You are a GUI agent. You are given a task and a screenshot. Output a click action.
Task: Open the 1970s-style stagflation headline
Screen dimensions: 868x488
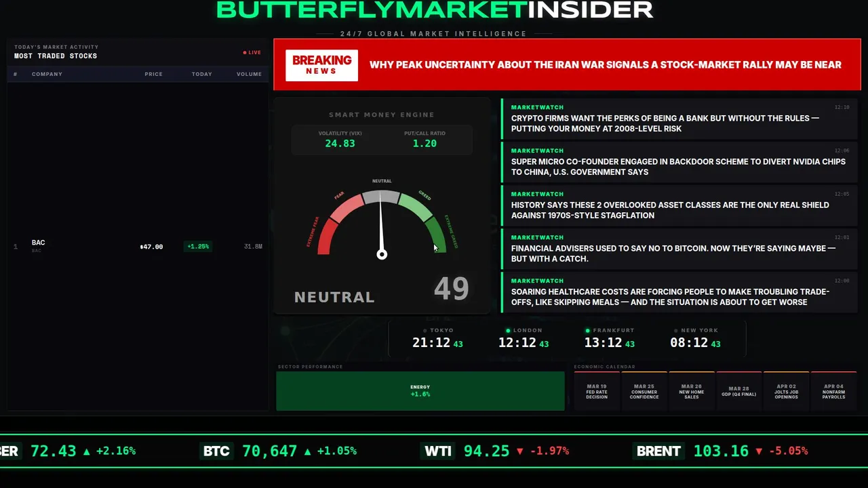point(679,205)
